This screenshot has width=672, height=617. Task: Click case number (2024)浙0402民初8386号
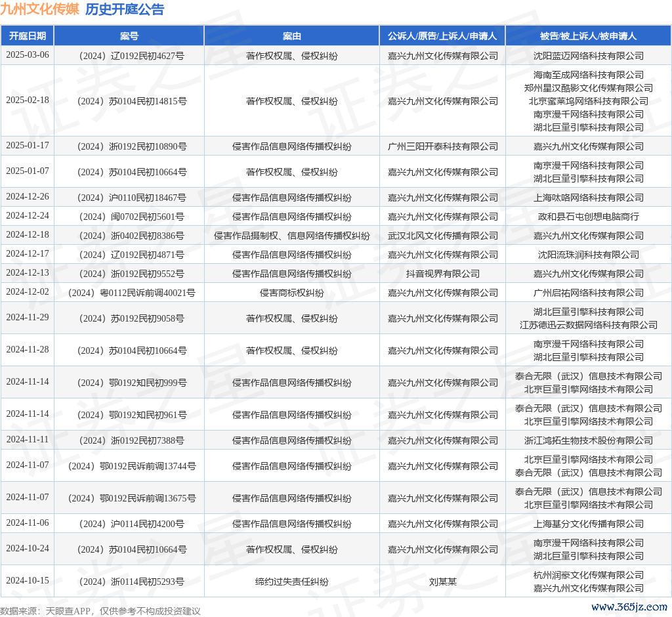point(131,236)
